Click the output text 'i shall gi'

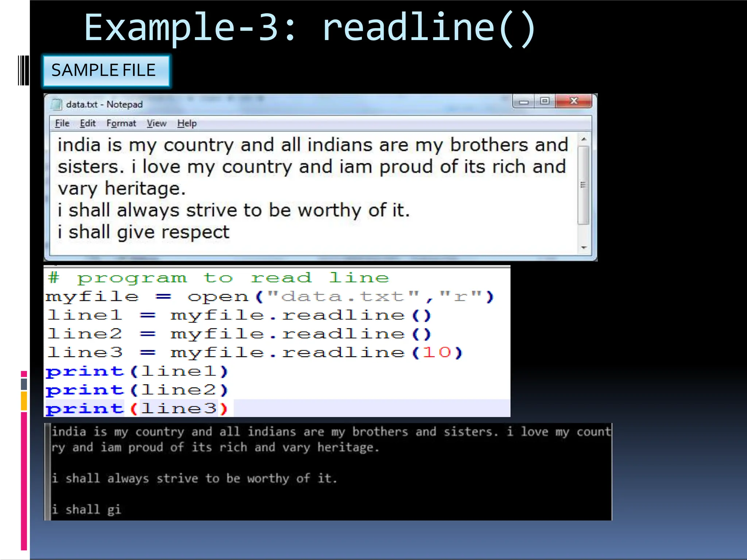click(86, 509)
